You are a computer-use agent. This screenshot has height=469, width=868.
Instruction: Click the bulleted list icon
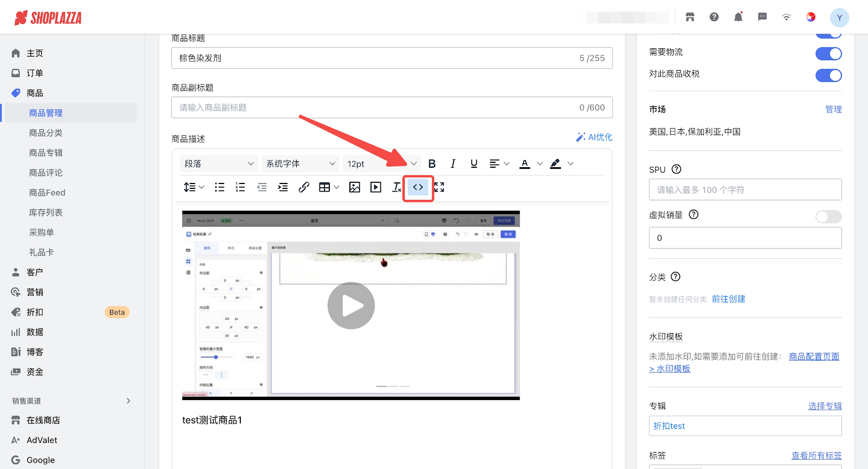click(219, 187)
